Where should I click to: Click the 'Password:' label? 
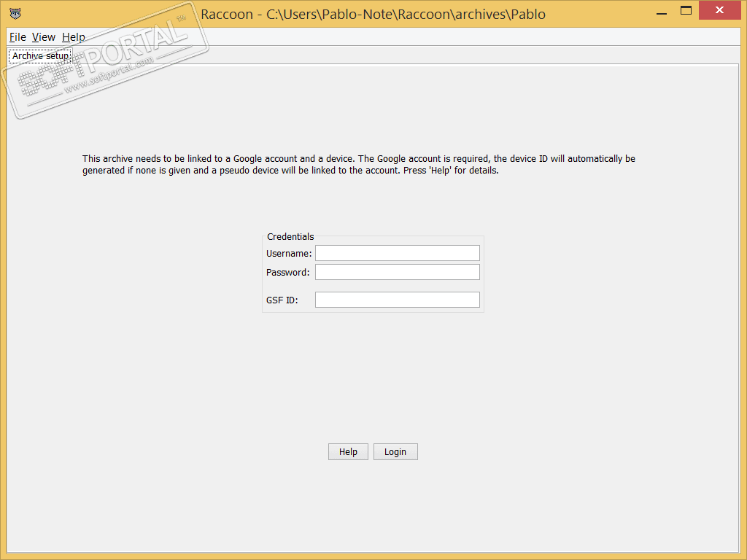coord(287,273)
